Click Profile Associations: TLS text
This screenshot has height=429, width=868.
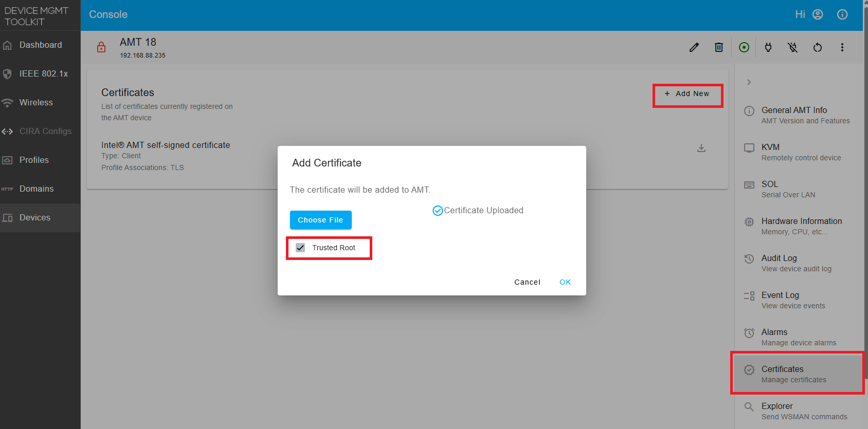[x=142, y=167]
